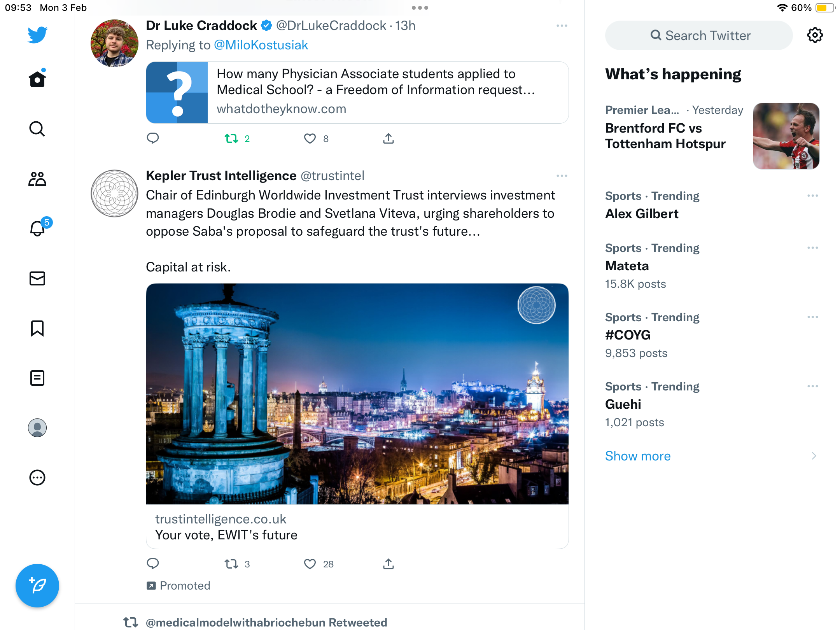Open trustintelligence.co.uk 'Your vote, EWIT's future' link
Image resolution: width=840 pixels, height=630 pixels.
(357, 527)
